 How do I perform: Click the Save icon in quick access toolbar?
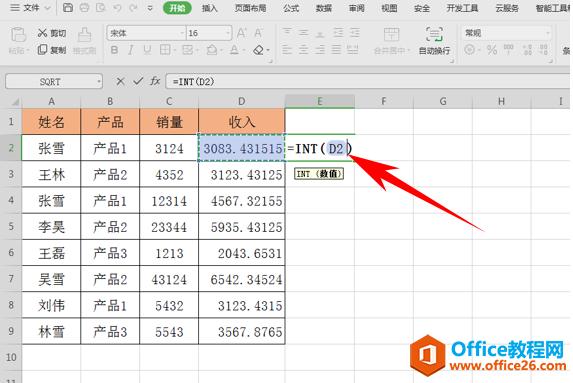click(68, 8)
